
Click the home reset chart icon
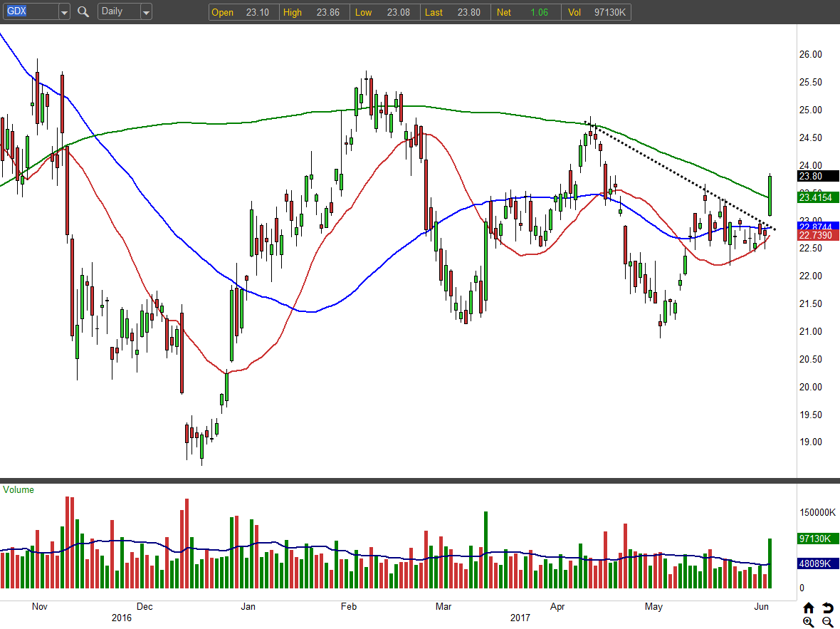pyautogui.click(x=809, y=608)
